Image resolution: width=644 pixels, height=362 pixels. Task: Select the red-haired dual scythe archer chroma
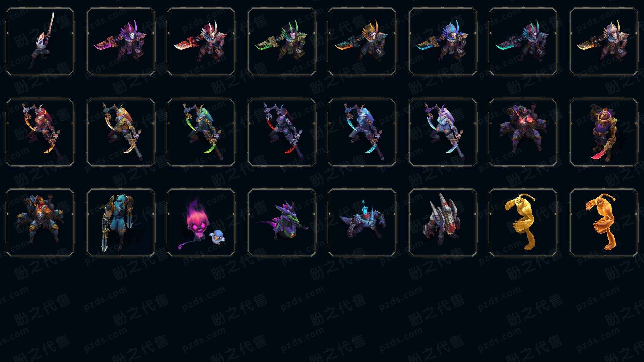tap(40, 132)
